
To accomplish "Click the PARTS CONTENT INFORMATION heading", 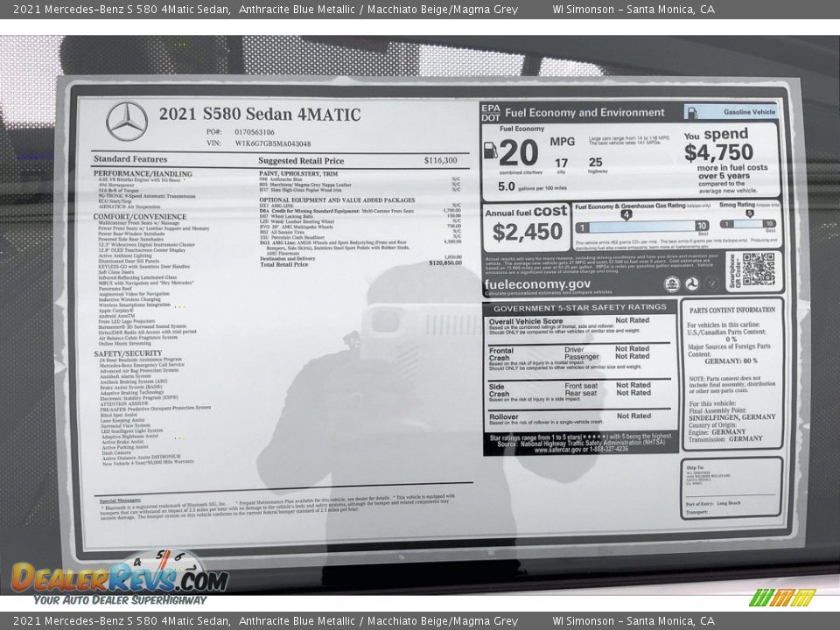I will tap(731, 310).
